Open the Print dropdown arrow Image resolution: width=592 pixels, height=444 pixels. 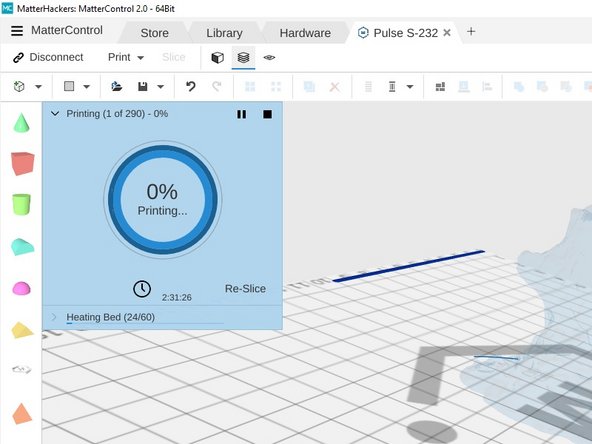click(140, 58)
